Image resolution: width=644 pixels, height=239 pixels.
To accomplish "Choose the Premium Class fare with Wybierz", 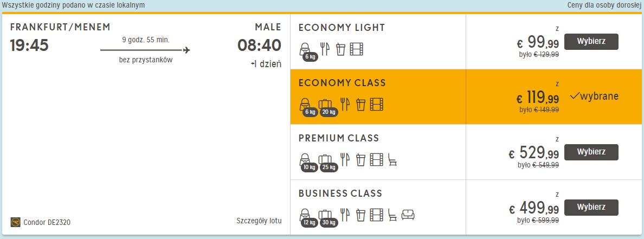I will click(591, 152).
